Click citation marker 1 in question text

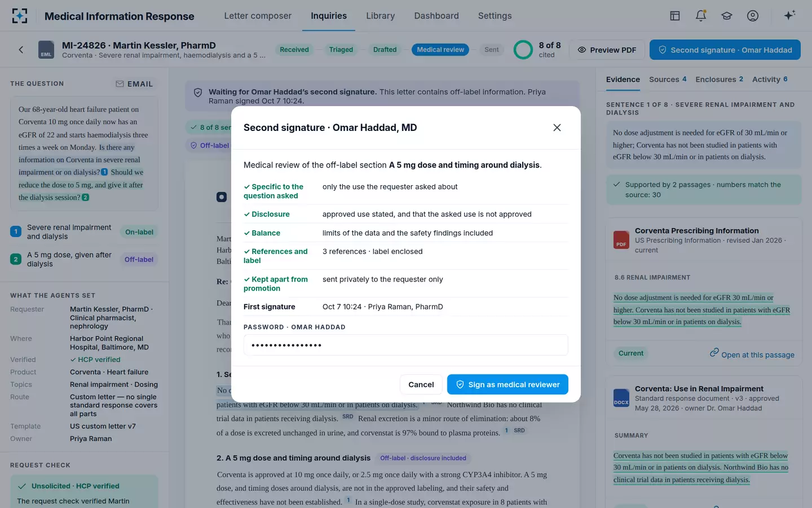[x=104, y=172]
